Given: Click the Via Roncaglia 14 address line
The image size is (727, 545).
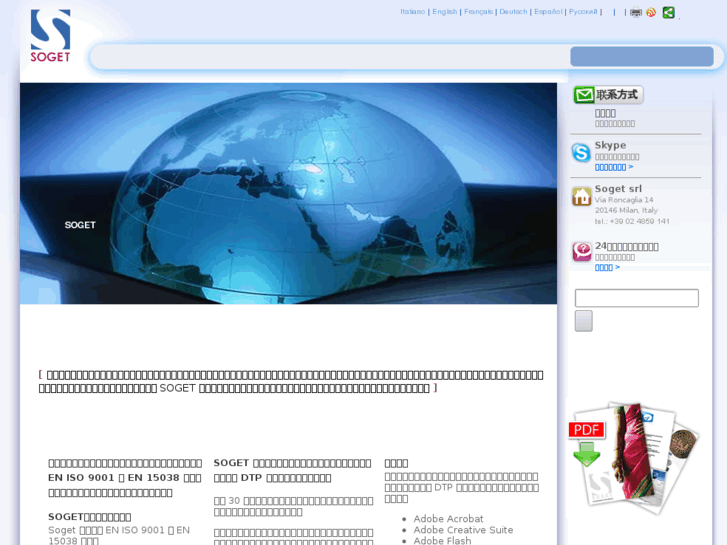Looking at the screenshot, I should click(x=624, y=200).
